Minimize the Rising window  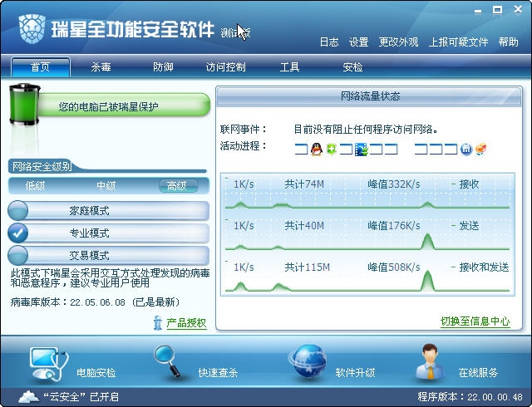[478, 10]
